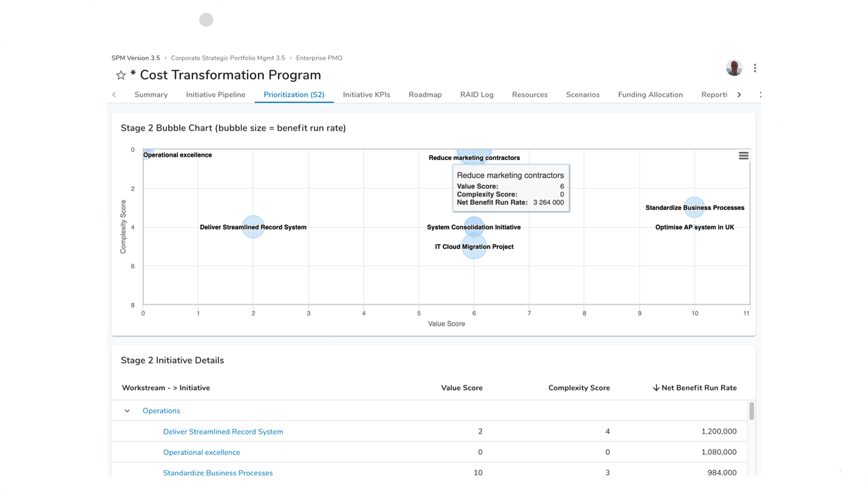
Task: Click the user profile avatar
Action: (734, 68)
